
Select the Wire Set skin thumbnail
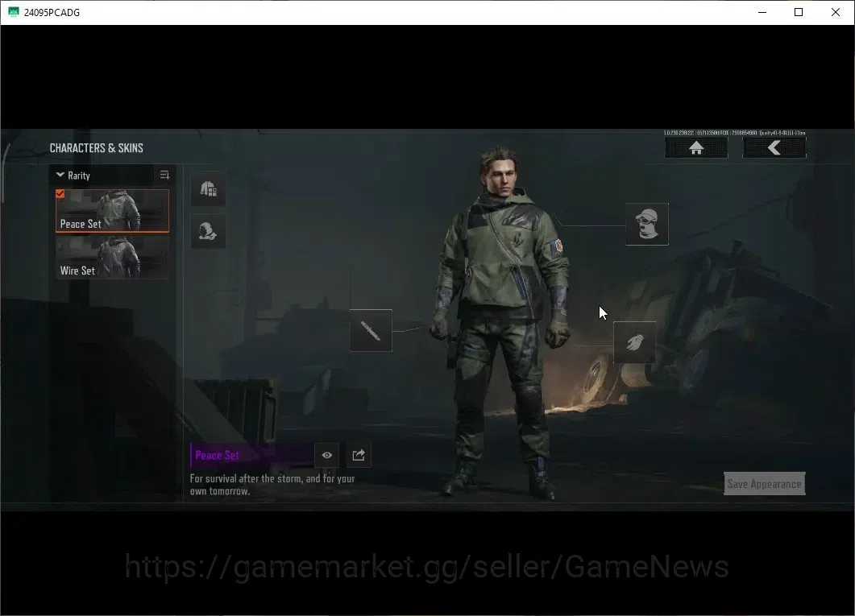coord(112,258)
